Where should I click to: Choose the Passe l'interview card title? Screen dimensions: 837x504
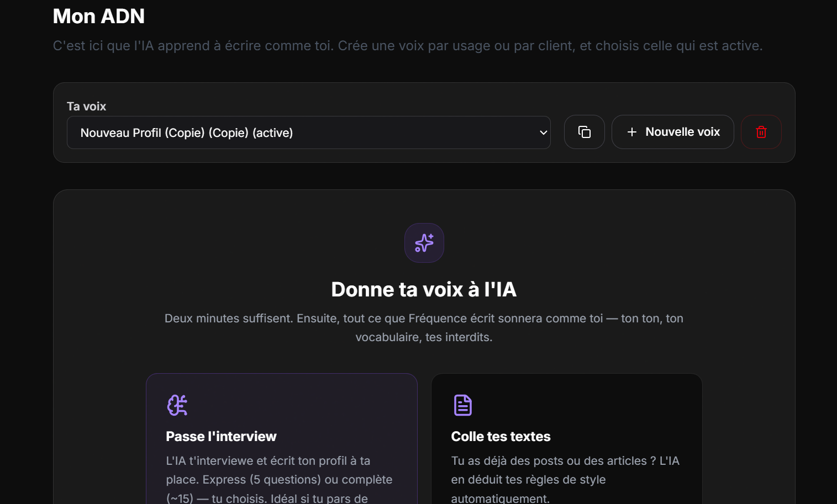[x=221, y=436]
